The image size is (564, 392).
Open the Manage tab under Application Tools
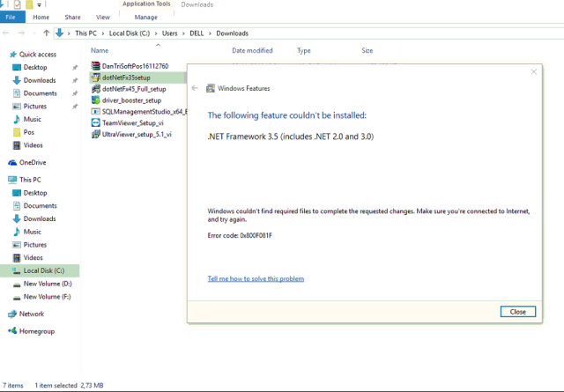[146, 17]
